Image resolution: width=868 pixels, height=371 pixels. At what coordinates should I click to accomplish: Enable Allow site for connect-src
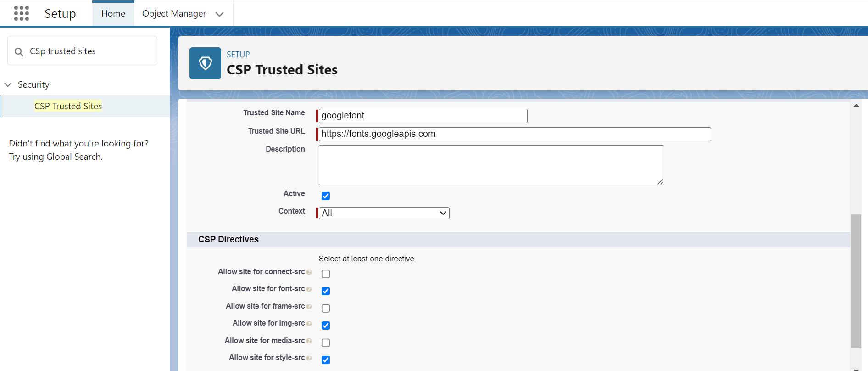click(326, 274)
